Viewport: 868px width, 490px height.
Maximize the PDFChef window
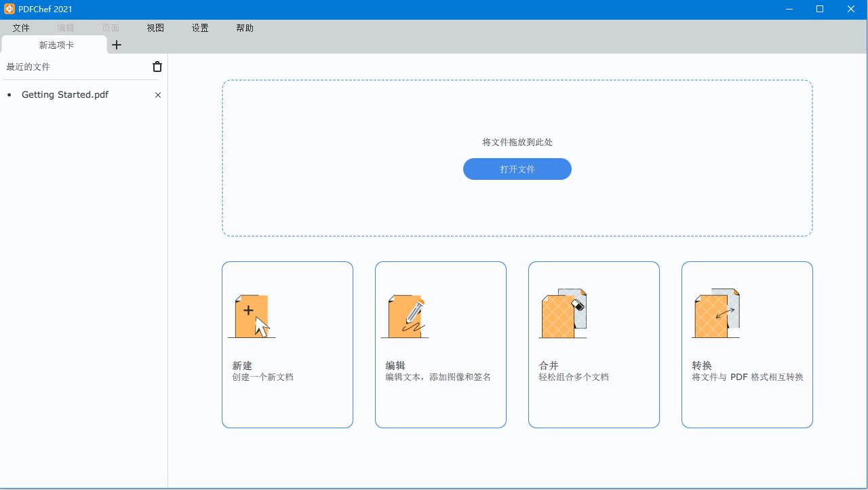(820, 9)
